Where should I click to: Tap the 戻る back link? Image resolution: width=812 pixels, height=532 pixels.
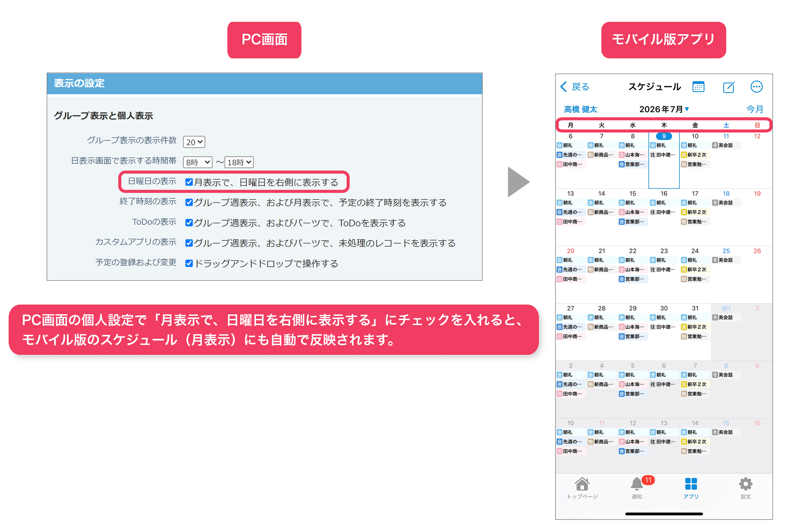(x=580, y=87)
